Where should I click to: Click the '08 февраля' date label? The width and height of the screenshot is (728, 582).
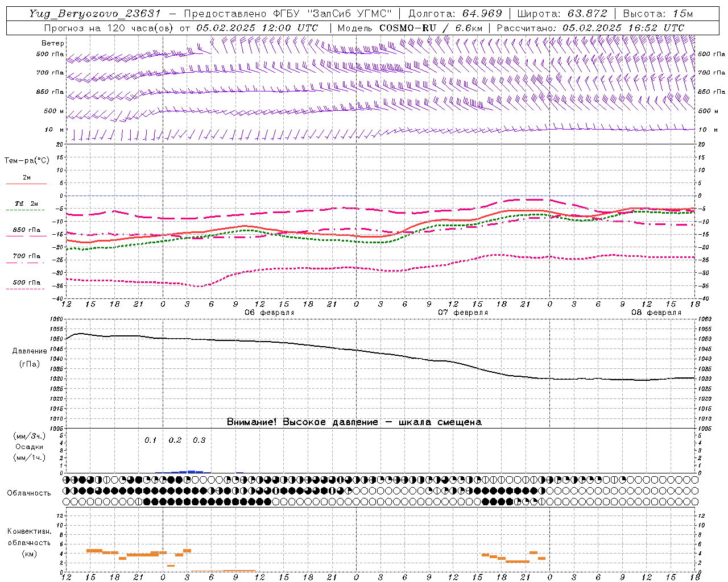(656, 313)
